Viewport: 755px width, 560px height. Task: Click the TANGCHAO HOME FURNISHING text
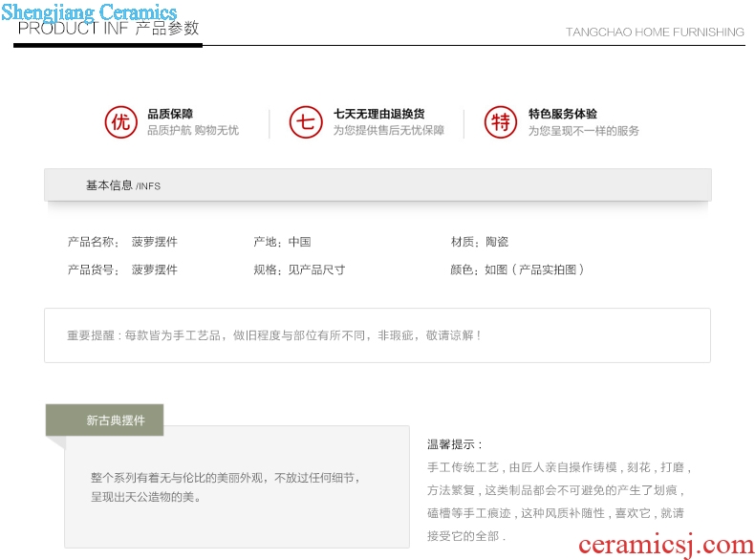[x=655, y=32]
